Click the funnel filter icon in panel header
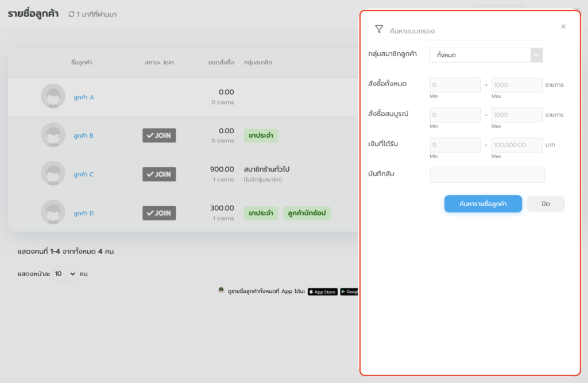The height and width of the screenshot is (383, 588). pos(378,29)
